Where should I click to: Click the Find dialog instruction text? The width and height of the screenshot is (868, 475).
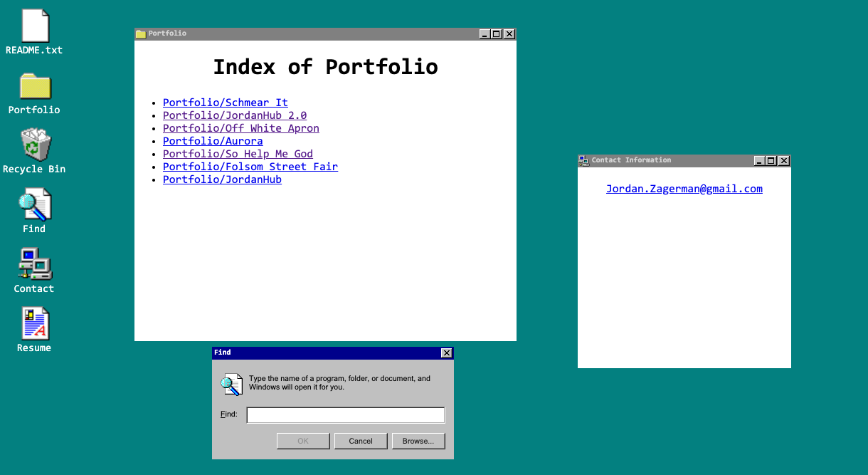pyautogui.click(x=339, y=383)
